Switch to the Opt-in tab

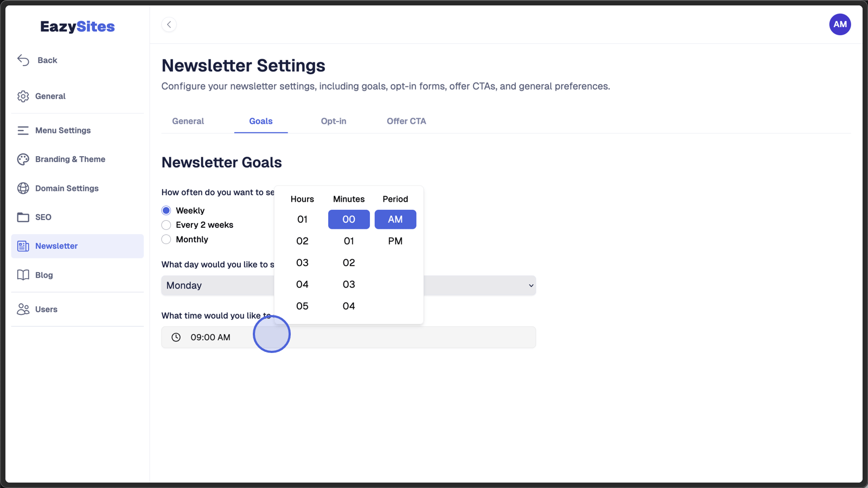tap(334, 121)
